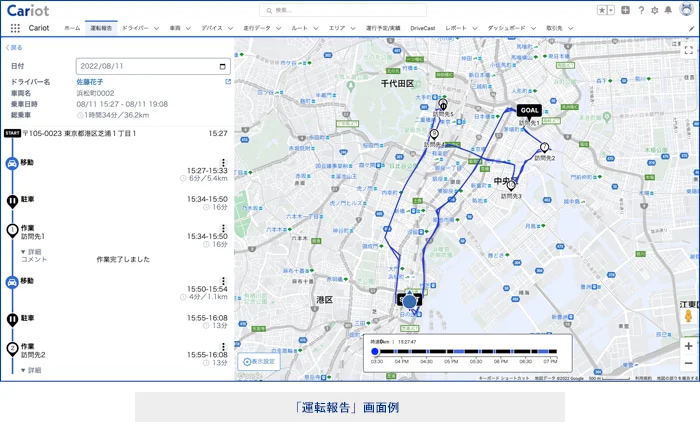
Task: Open driver record in new window icon
Action: pyautogui.click(x=227, y=81)
